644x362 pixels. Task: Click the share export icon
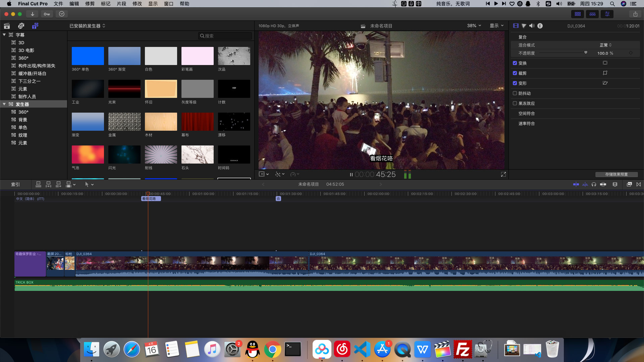tap(635, 14)
